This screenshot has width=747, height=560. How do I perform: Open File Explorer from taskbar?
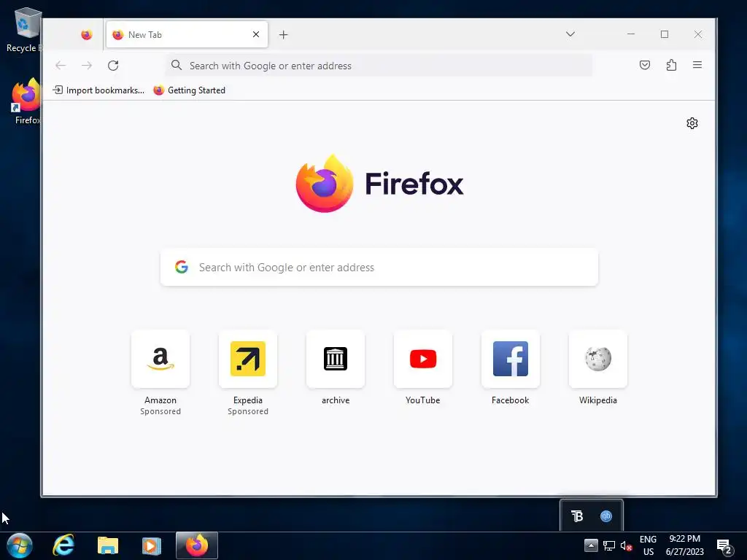point(108,545)
